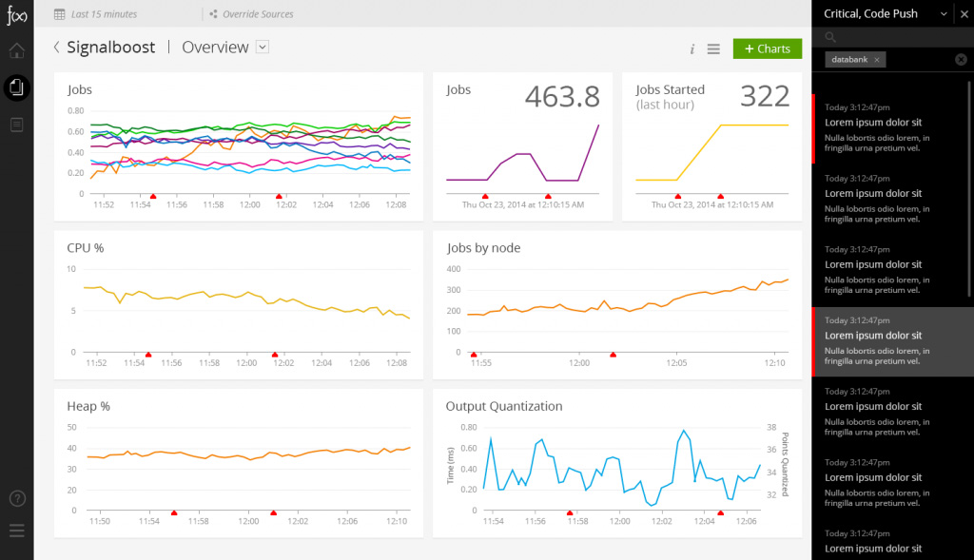Open the list menu icon beside Charts button
974x560 pixels.
pyautogui.click(x=713, y=49)
